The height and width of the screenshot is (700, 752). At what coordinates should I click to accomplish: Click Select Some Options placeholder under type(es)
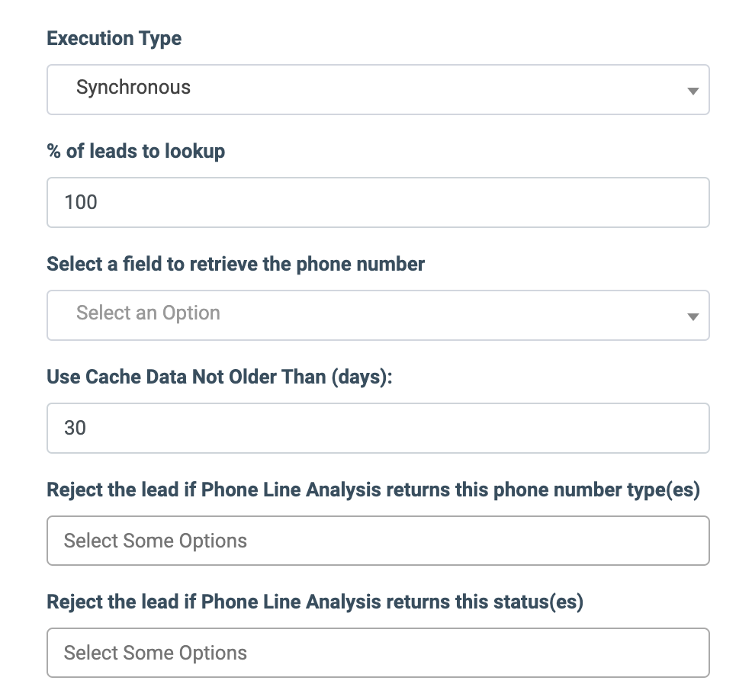(156, 541)
